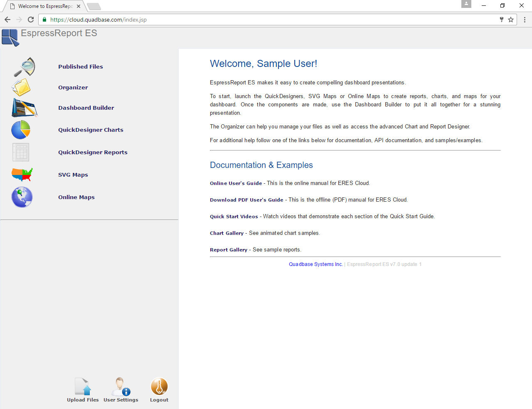Screen dimensions: 532x409
Task: Open the Report Gallery link
Action: [x=229, y=250]
